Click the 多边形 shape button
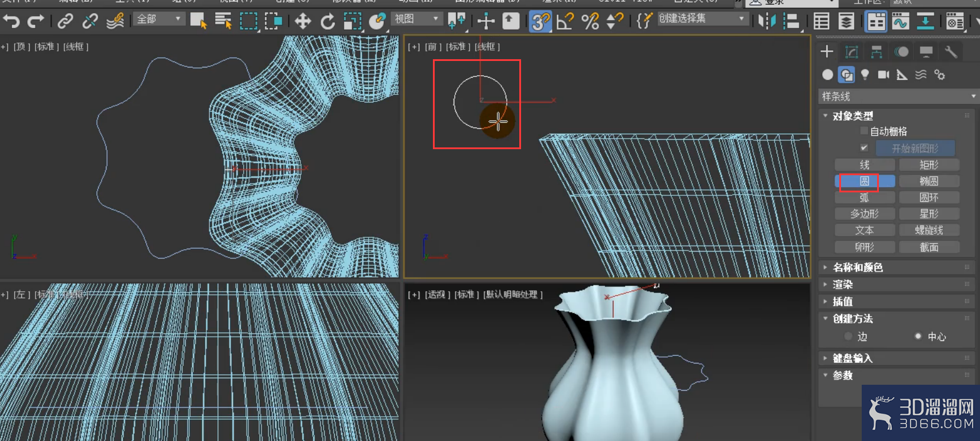The height and width of the screenshot is (441, 980). 865,214
